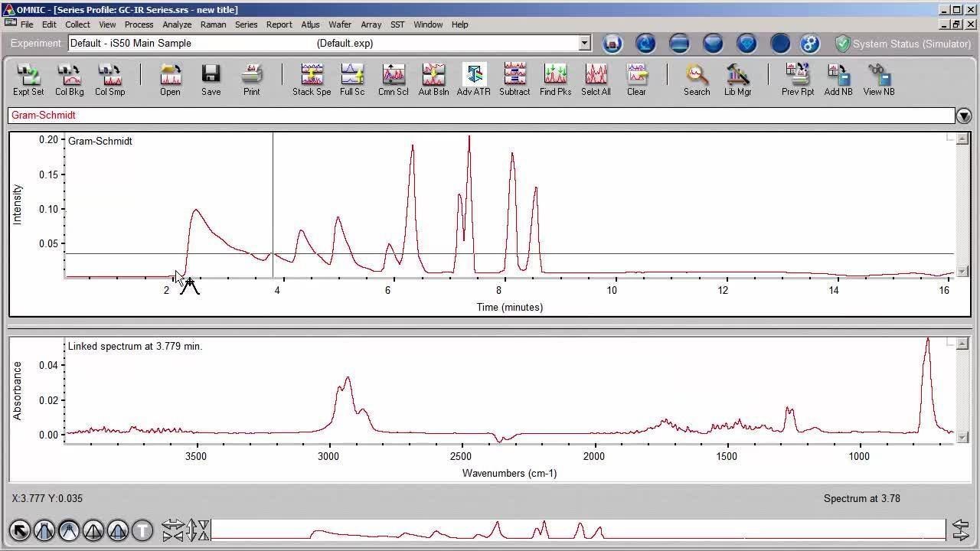This screenshot has height=551, width=980.
Task: Click the Subtract spectra icon
Action: click(x=514, y=80)
